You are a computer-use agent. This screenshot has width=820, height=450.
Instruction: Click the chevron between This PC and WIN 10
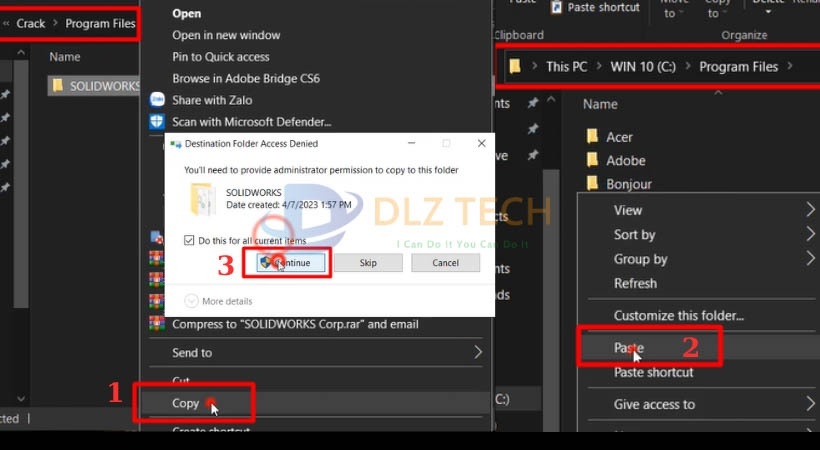click(x=599, y=66)
